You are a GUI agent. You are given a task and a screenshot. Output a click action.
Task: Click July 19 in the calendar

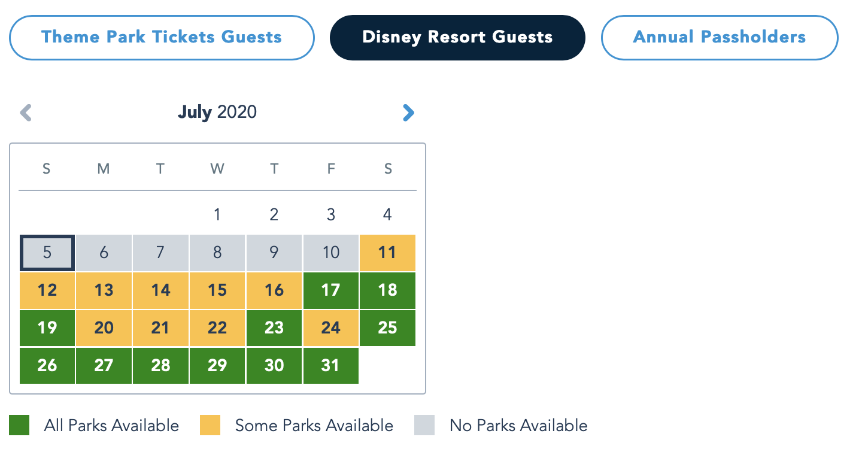(47, 327)
